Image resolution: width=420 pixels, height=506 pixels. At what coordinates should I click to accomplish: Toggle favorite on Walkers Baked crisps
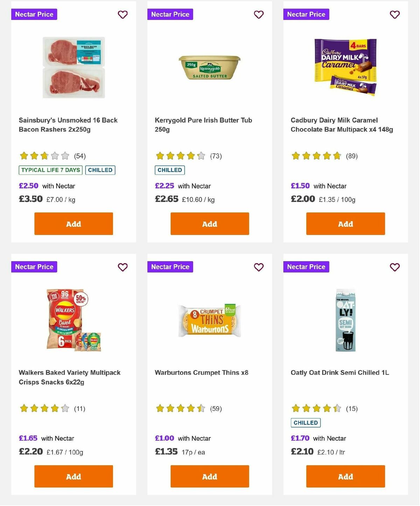pyautogui.click(x=122, y=267)
